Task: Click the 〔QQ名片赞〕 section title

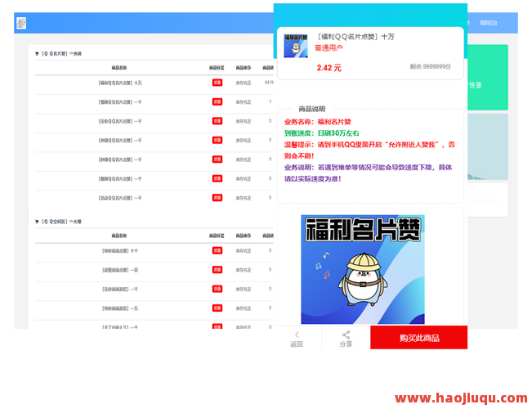Action: 61,54
